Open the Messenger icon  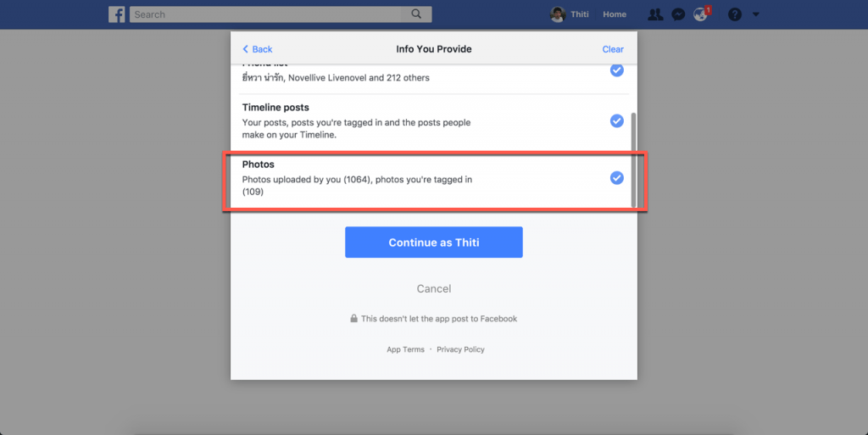pos(678,15)
